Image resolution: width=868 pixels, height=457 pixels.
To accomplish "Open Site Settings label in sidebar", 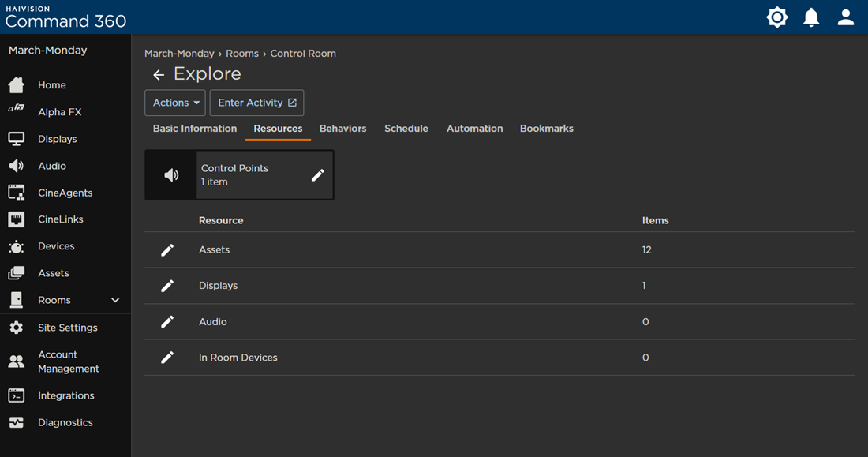I will (68, 328).
